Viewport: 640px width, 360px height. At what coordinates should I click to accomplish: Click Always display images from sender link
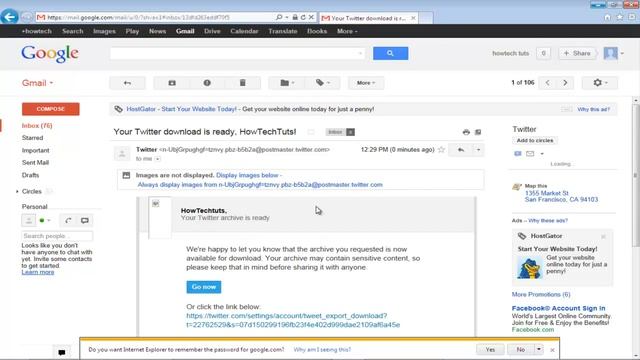coord(260,185)
